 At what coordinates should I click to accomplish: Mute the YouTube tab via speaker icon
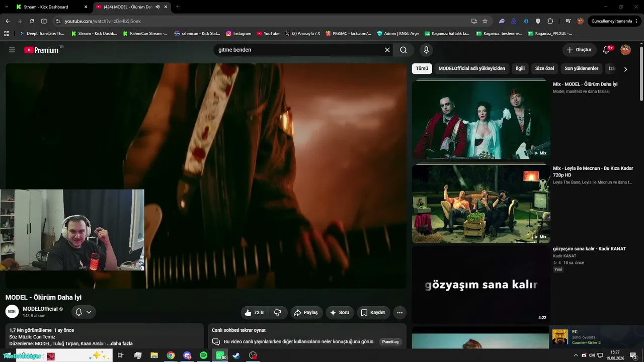point(157,7)
